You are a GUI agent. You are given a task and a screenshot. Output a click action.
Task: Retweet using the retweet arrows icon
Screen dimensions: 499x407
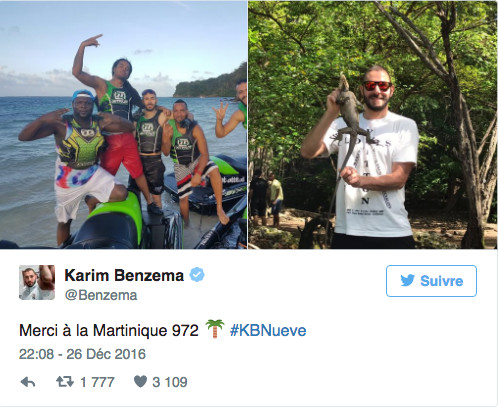[65, 382]
